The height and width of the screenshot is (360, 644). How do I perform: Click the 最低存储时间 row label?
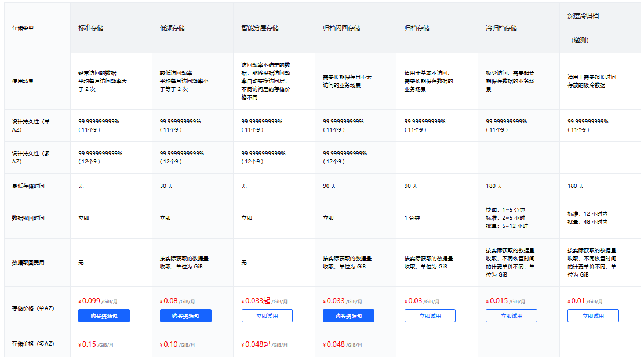click(x=28, y=186)
